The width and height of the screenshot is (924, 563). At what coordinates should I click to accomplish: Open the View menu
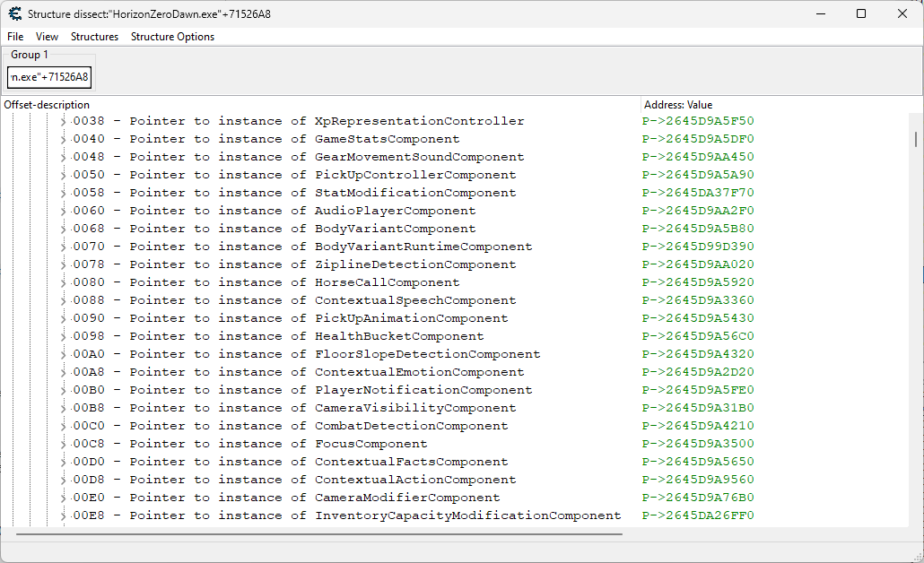[x=47, y=37]
